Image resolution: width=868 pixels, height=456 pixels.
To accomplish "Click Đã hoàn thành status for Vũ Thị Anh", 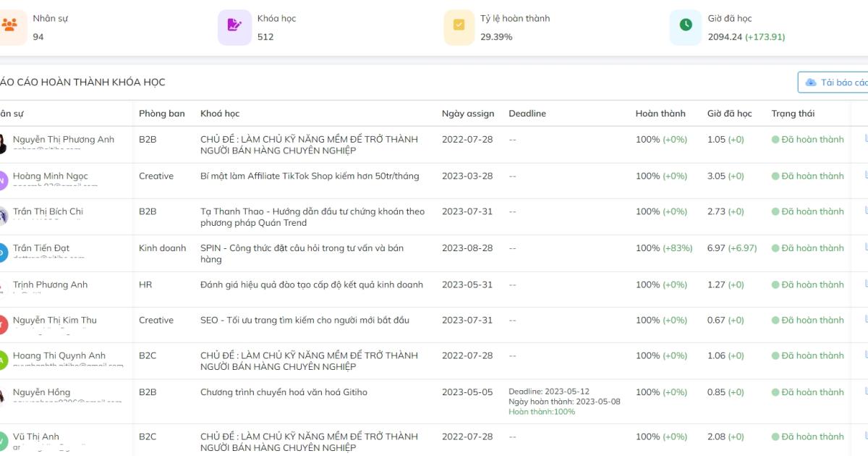I will click(812, 436).
